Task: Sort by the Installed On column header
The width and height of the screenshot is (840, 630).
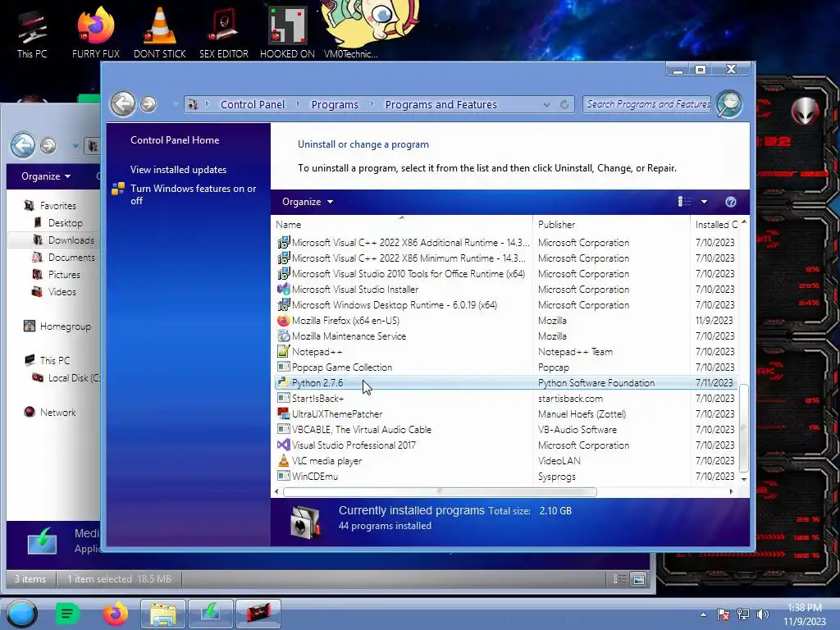Action: pyautogui.click(x=715, y=225)
